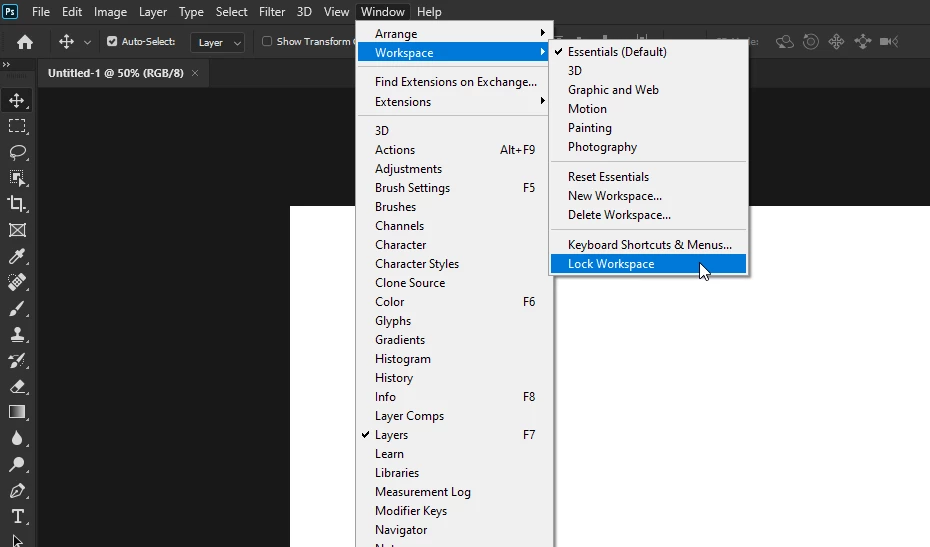This screenshot has height=547, width=930.
Task: Click the 3D zoom video camera icon
Action: (888, 42)
